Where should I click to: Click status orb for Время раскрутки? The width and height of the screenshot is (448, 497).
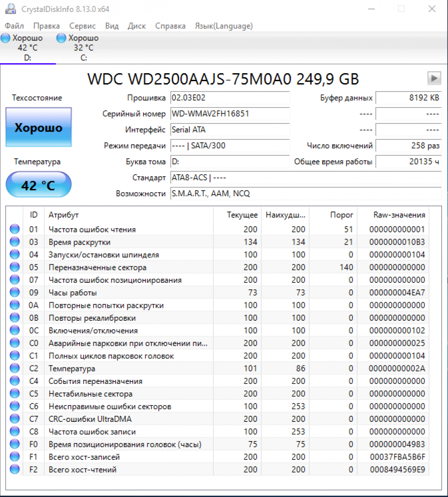[14, 242]
